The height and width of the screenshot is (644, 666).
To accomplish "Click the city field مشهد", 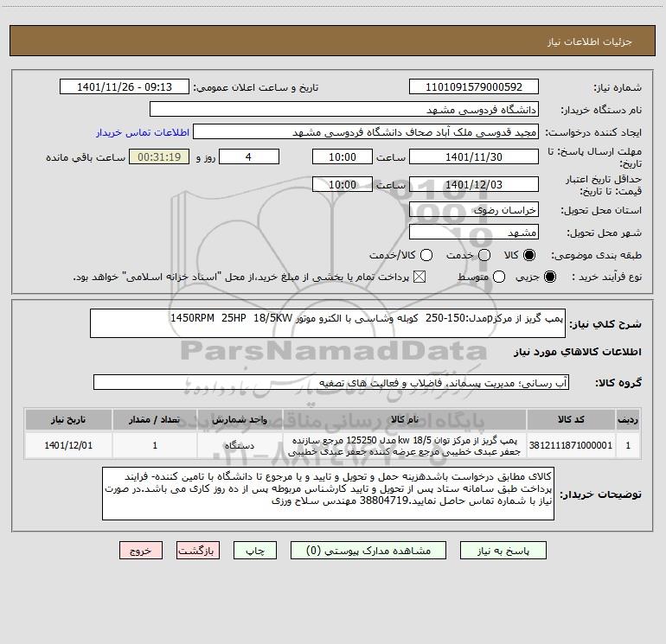I will pos(474,232).
